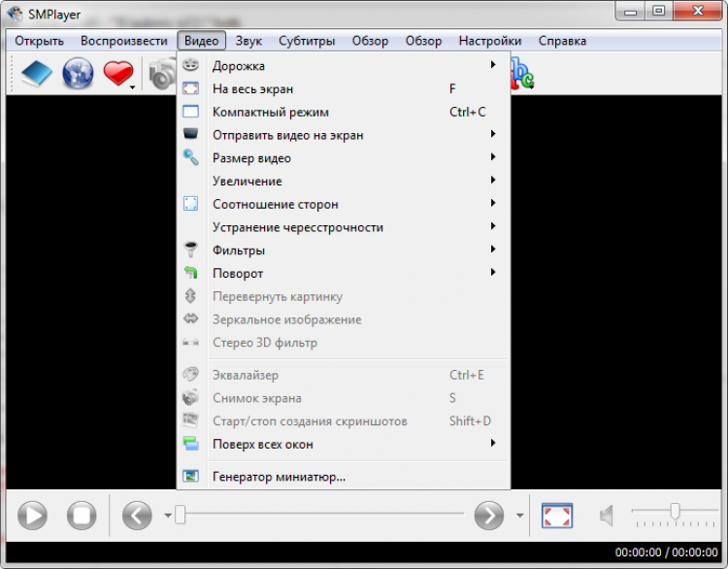Click monitor icon beside Отправить видео на экран
The width and height of the screenshot is (728, 569).
(190, 134)
